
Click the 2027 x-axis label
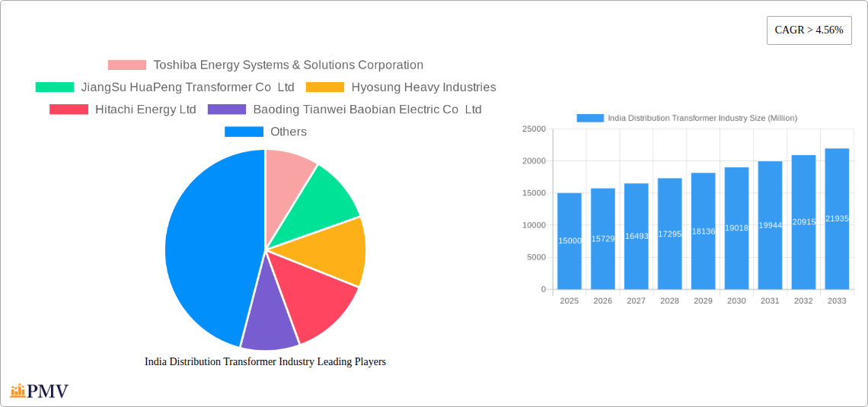[x=636, y=300]
